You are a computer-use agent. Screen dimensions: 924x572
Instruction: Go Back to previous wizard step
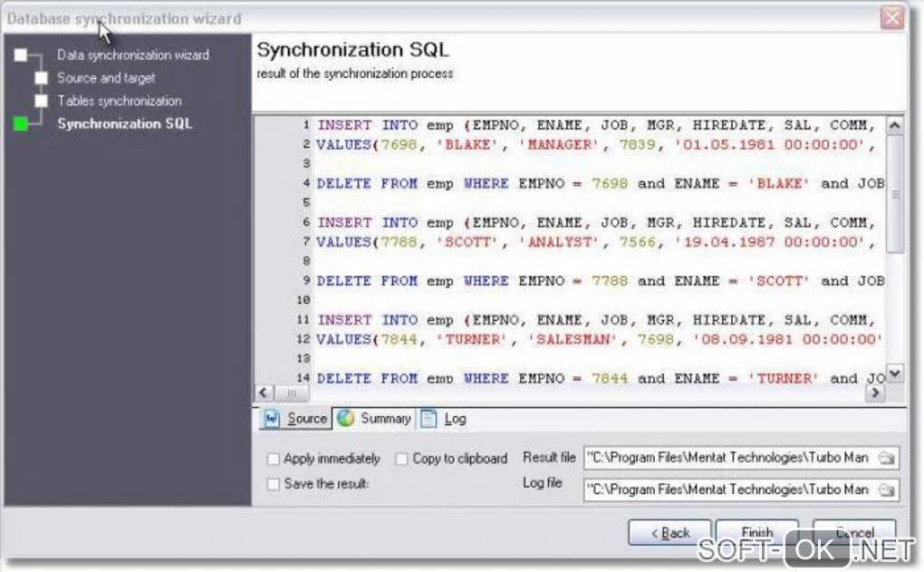[x=669, y=533]
